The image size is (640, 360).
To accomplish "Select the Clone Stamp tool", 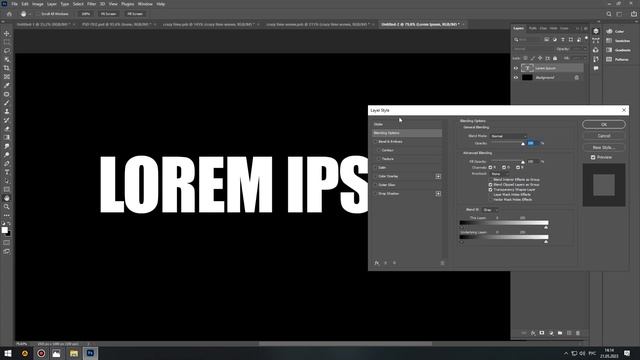I will coord(7,111).
